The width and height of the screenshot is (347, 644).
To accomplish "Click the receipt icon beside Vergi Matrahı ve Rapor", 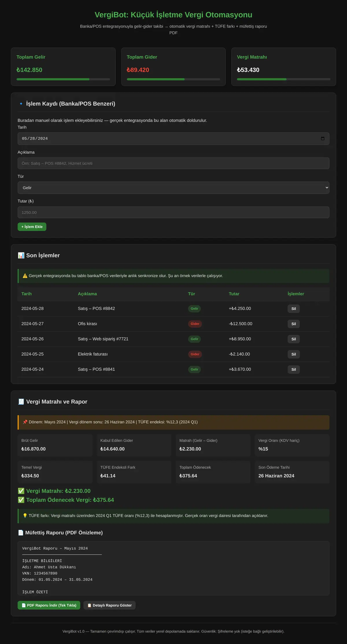I will pyautogui.click(x=21, y=402).
